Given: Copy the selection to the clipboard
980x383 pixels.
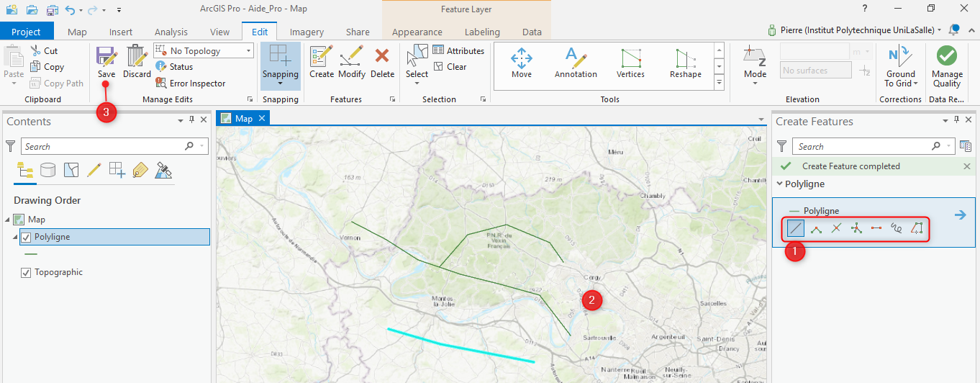Looking at the screenshot, I should [x=47, y=67].
